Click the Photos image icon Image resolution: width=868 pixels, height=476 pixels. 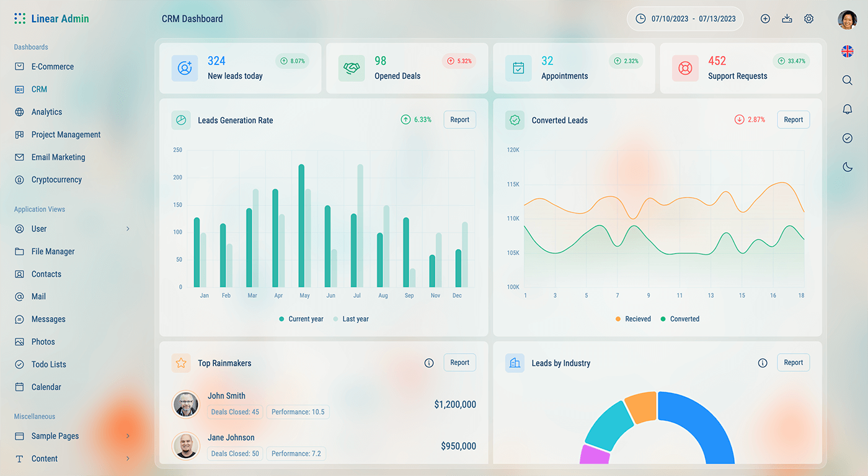(x=19, y=342)
